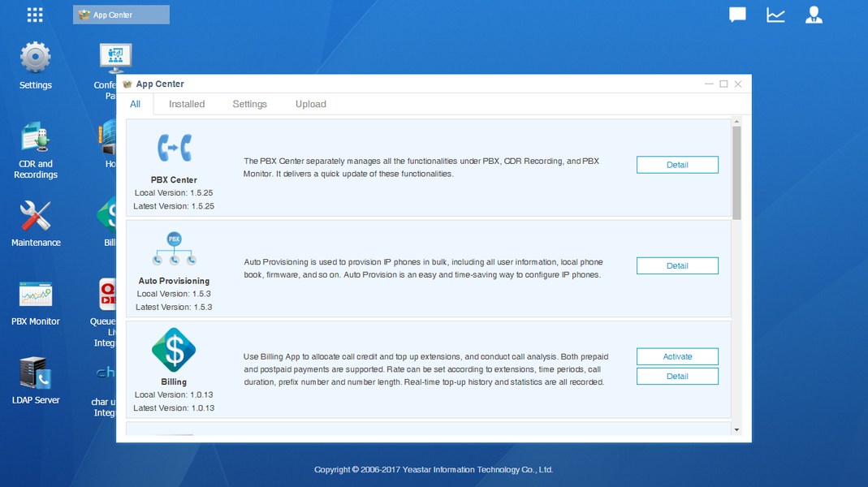Click the Billing app dollar icon

coord(174,350)
